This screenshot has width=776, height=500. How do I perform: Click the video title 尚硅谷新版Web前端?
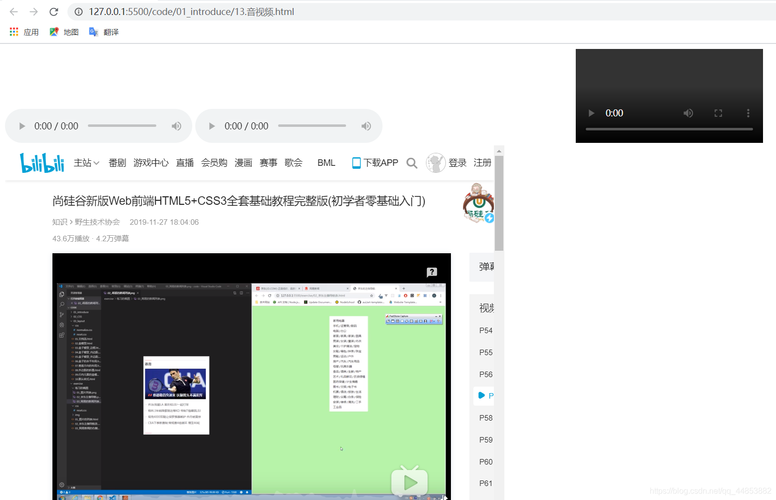[x=239, y=201]
